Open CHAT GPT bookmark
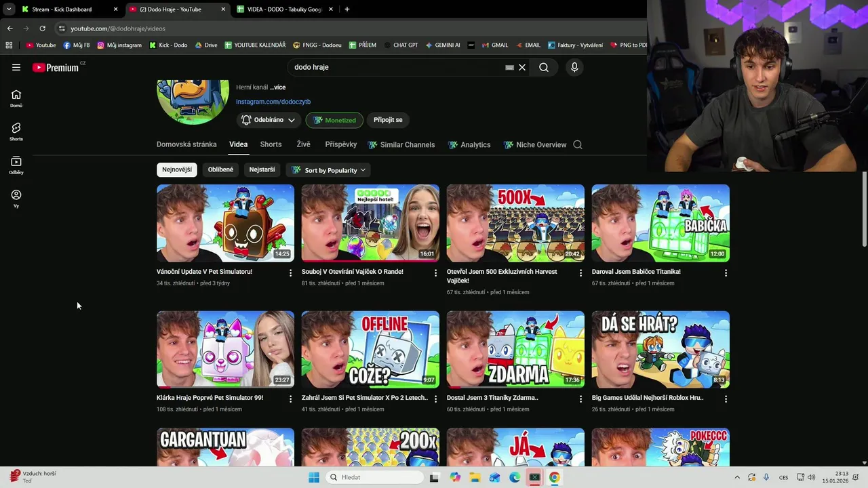The image size is (868, 488). point(399,45)
